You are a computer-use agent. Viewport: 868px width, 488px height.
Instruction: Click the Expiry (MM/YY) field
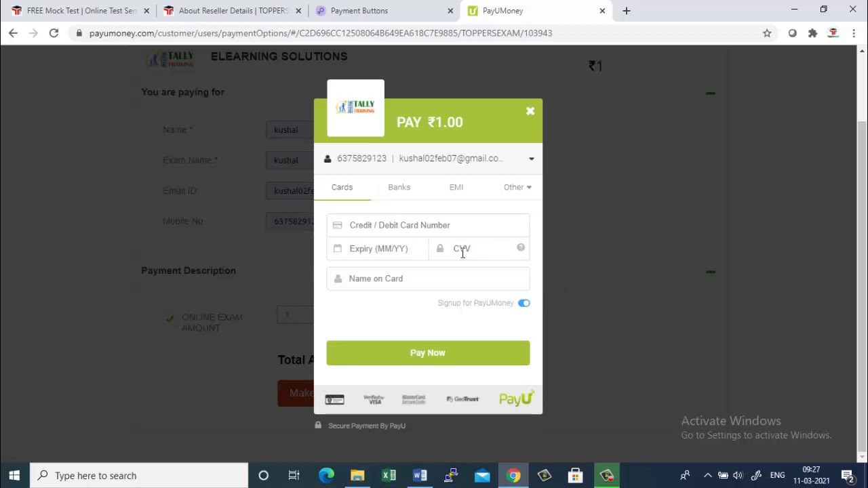click(378, 249)
